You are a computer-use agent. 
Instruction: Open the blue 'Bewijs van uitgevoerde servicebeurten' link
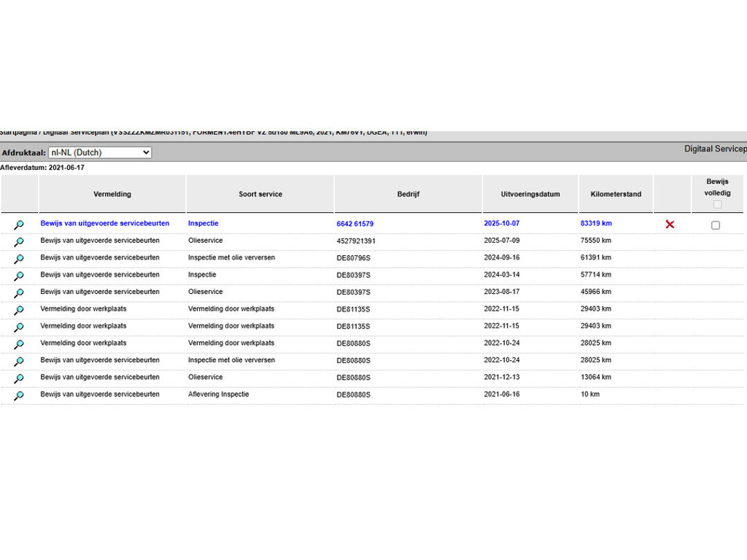(104, 223)
